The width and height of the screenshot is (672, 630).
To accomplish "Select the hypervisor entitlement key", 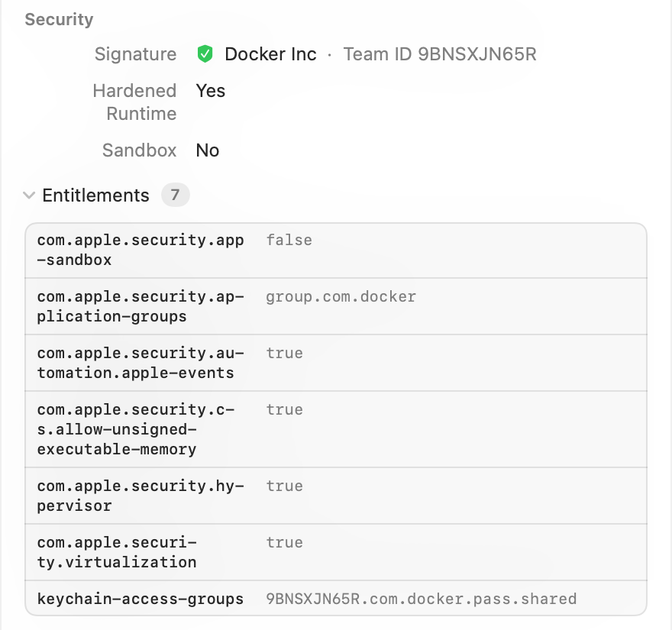I will (141, 496).
